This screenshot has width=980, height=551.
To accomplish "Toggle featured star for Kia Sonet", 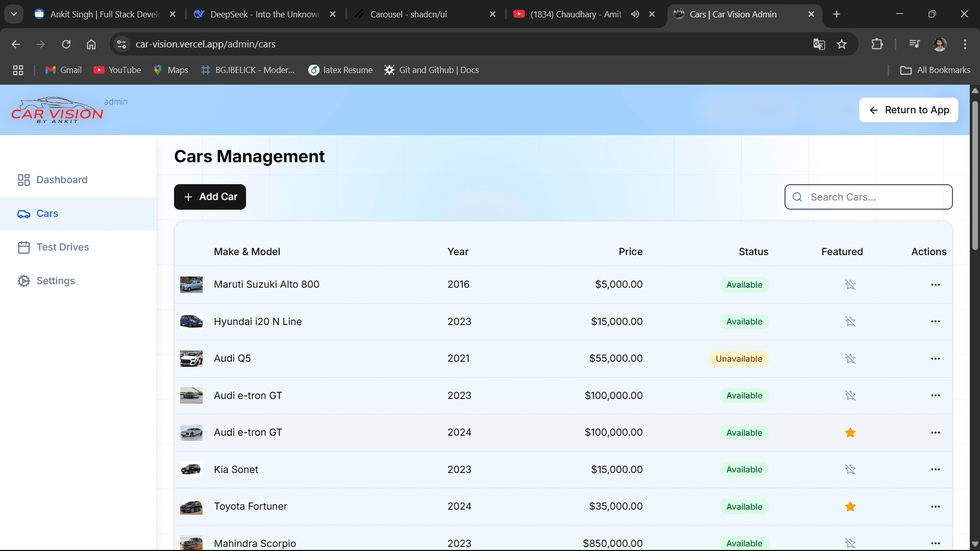I will click(850, 469).
